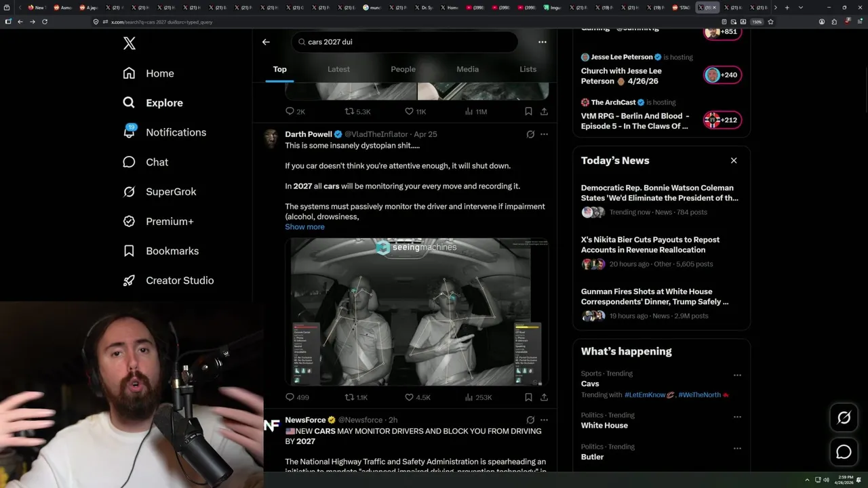Click the Grok icon on NewsForce post
The image size is (868, 488).
pyautogui.click(x=530, y=420)
